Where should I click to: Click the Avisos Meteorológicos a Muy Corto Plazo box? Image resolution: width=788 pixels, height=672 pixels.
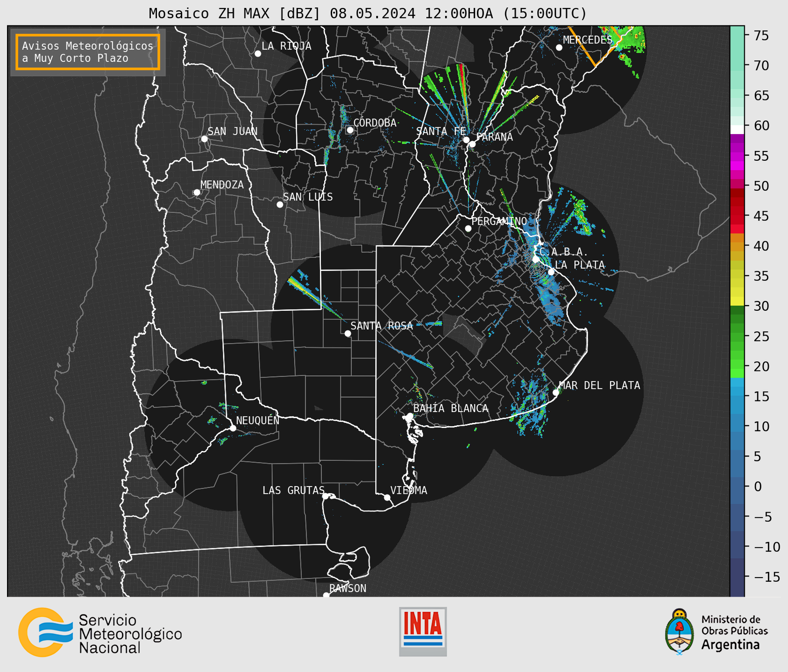(88, 52)
